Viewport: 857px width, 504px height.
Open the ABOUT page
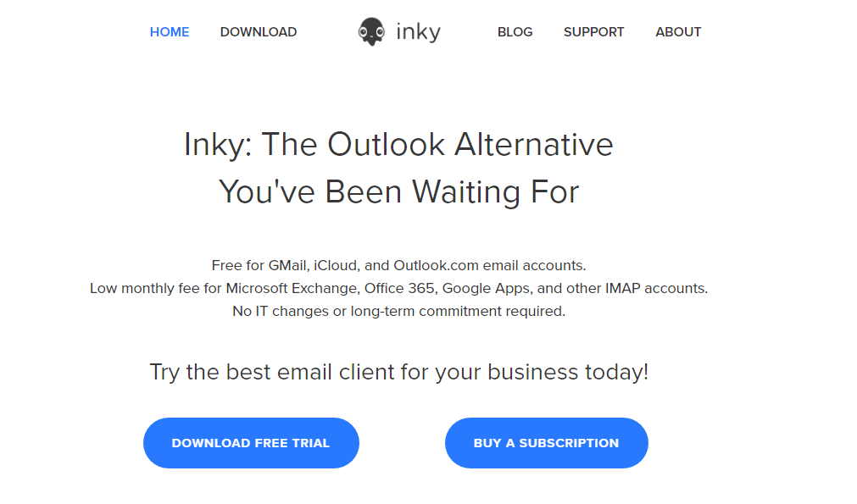tap(678, 32)
